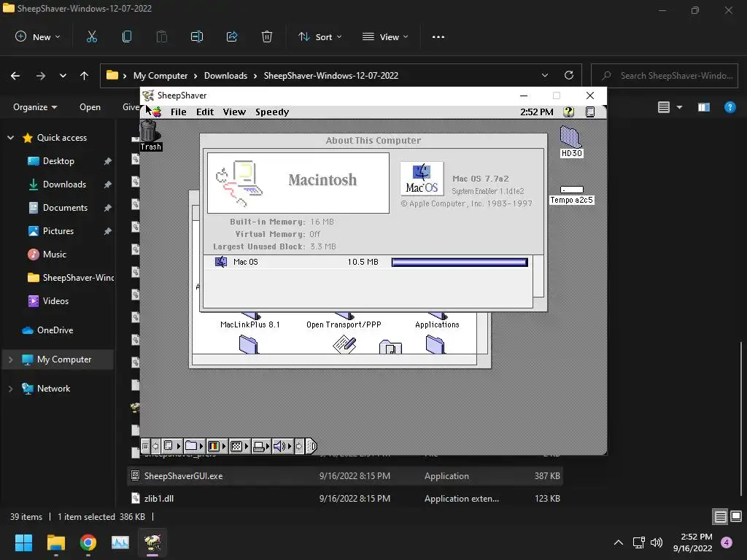Select the Tempo a2c5 desktop icon
The height and width of the screenshot is (560, 747).
tap(572, 195)
